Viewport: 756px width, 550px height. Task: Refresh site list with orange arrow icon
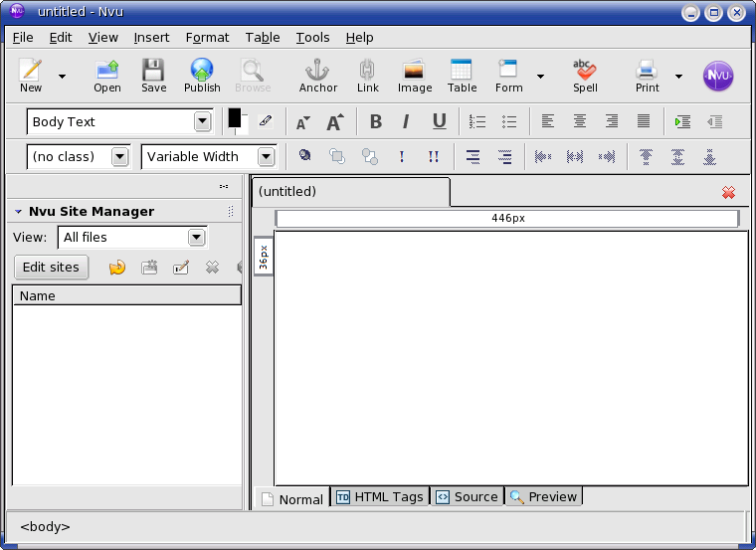[x=117, y=268]
